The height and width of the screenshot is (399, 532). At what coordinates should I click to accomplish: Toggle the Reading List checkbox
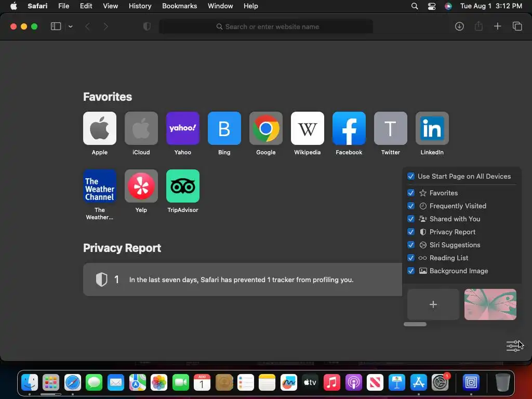[411, 258]
